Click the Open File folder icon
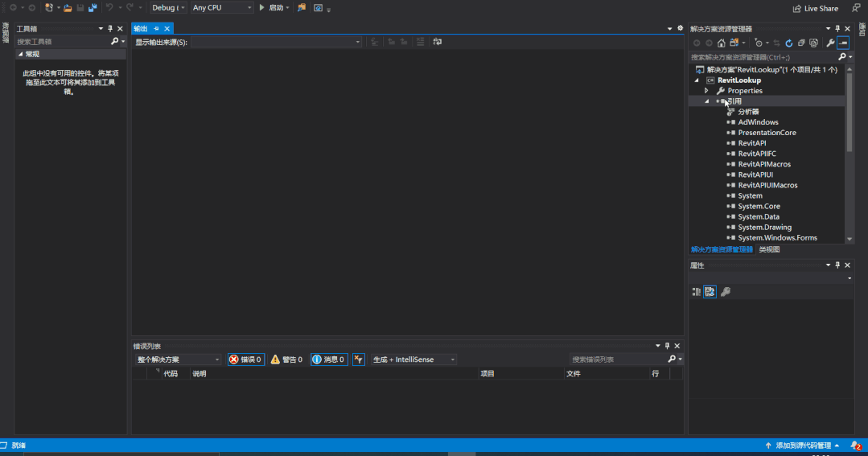Screen dimensions: 868x456 [x=68, y=7]
